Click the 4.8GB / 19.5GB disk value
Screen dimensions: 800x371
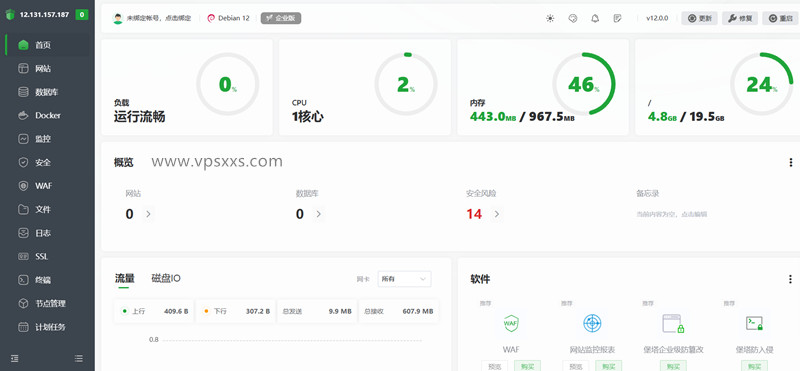(686, 117)
